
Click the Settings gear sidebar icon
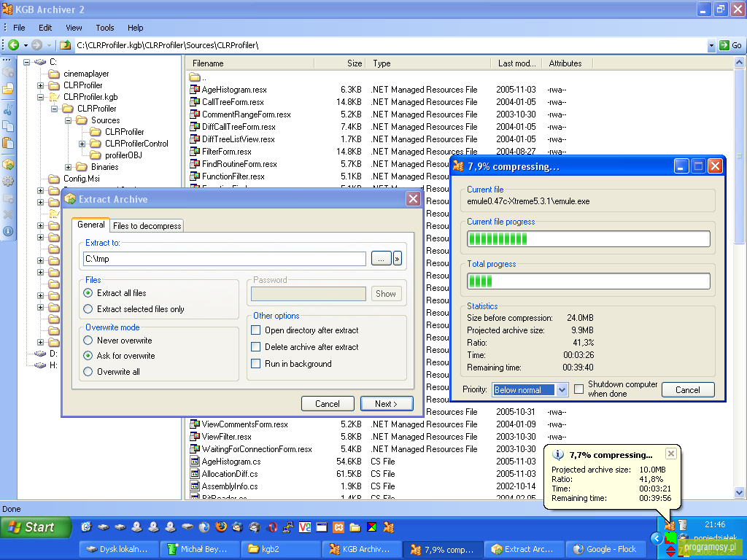pos(8,182)
